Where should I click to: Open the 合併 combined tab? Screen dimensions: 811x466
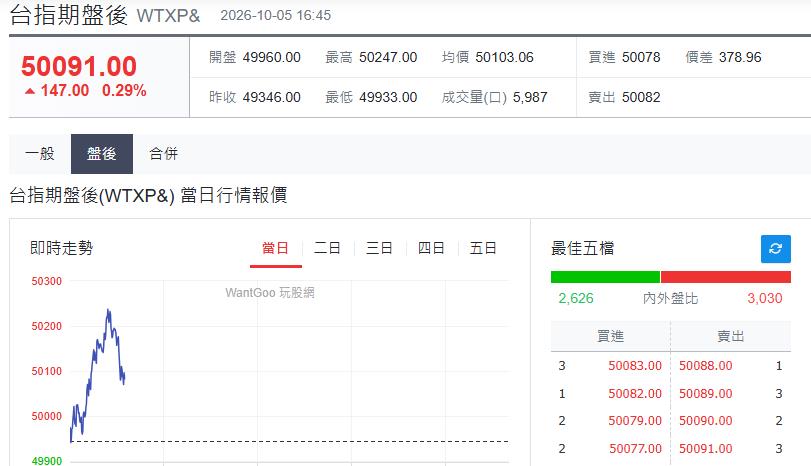(x=163, y=154)
